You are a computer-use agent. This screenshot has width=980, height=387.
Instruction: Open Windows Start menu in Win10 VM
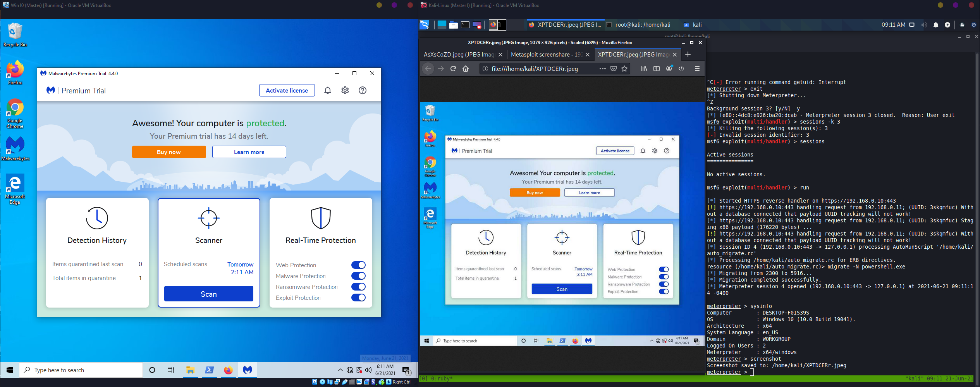pos(10,370)
